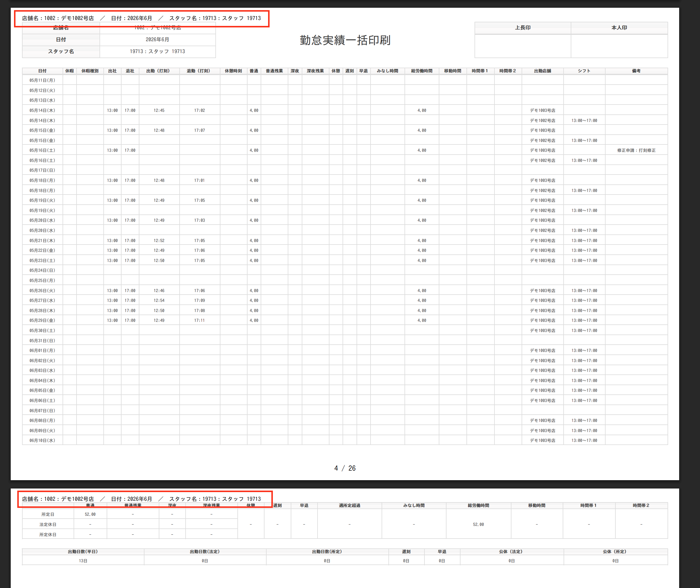This screenshot has width=700, height=588.
Task: Click the 05月13日(水) date row
Action: click(345, 100)
